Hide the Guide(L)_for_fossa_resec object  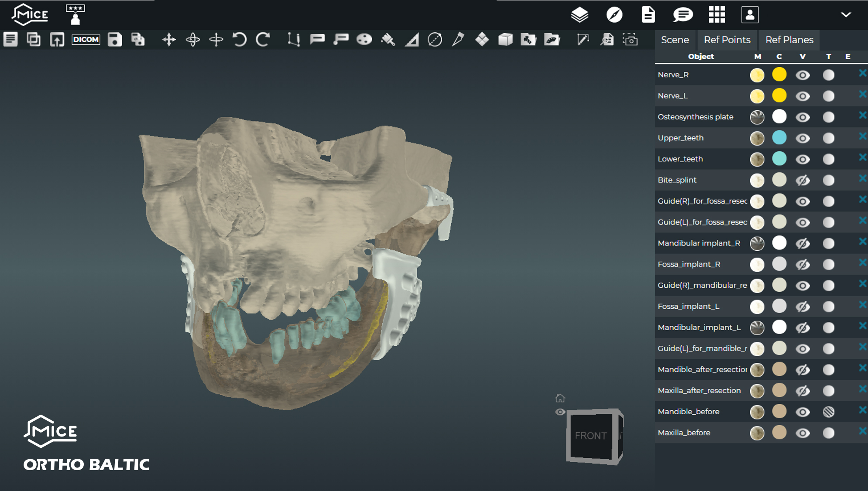(803, 222)
